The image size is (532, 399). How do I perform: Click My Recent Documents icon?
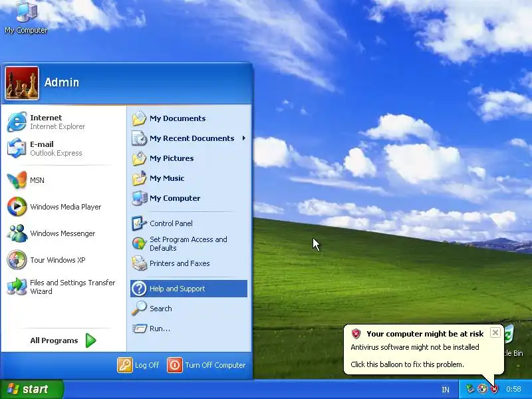(x=139, y=138)
